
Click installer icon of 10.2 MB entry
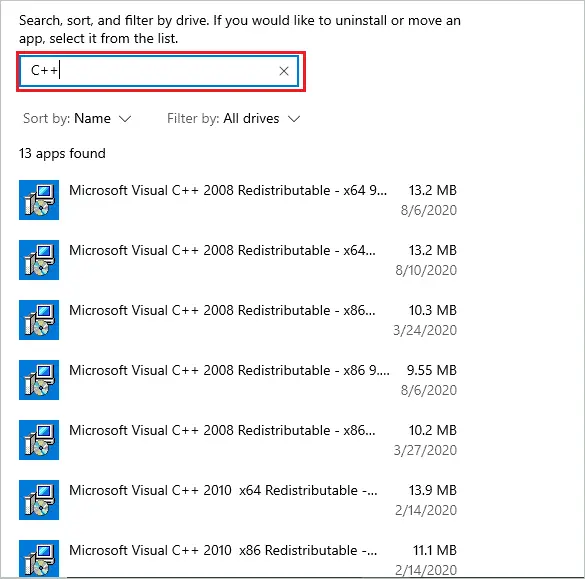pyautogui.click(x=39, y=440)
